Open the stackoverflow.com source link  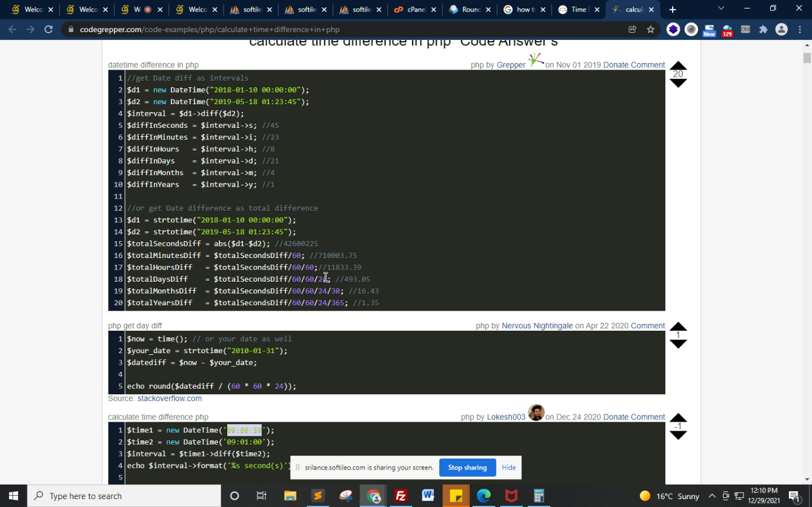pyautogui.click(x=169, y=399)
